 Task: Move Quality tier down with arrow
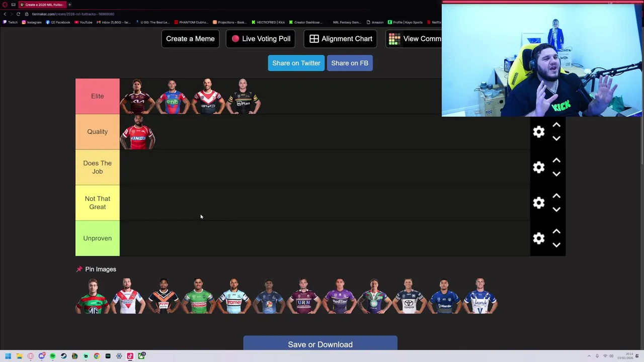(556, 138)
